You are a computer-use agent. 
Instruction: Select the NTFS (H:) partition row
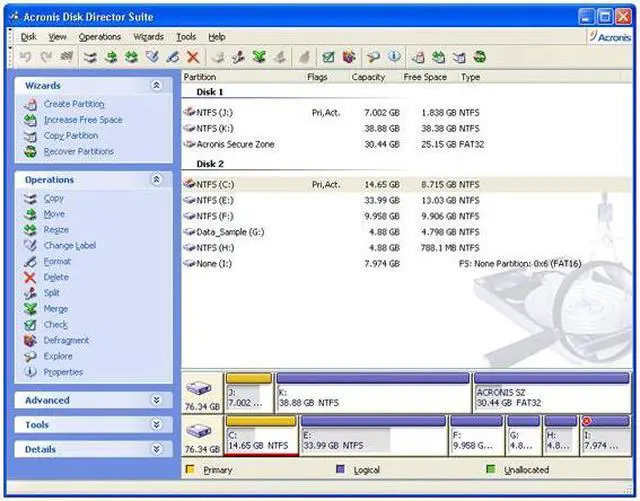[407, 248]
